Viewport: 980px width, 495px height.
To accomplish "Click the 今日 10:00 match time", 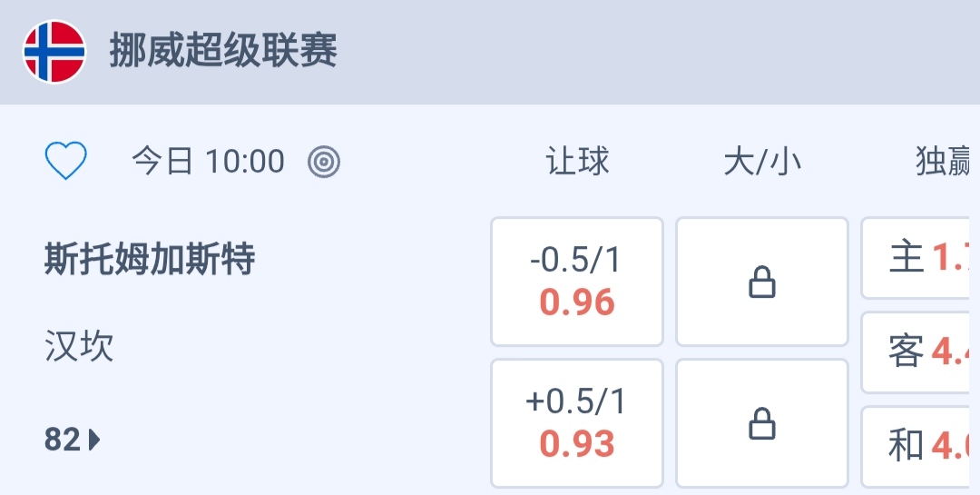I will click(x=208, y=163).
